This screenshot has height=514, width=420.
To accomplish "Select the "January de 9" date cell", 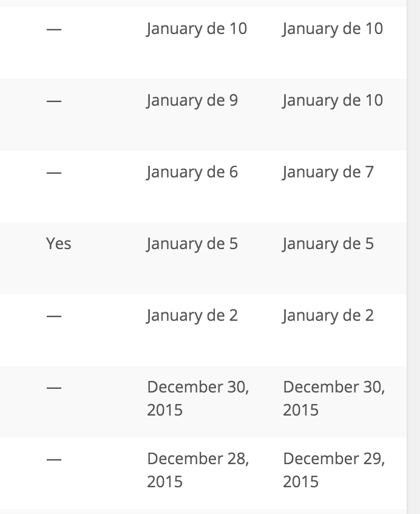I will 192,100.
